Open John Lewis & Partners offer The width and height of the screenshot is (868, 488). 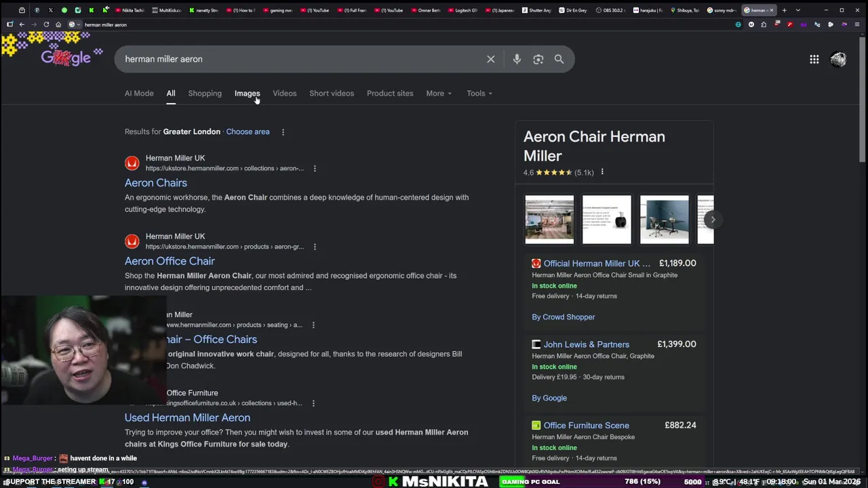click(x=586, y=344)
